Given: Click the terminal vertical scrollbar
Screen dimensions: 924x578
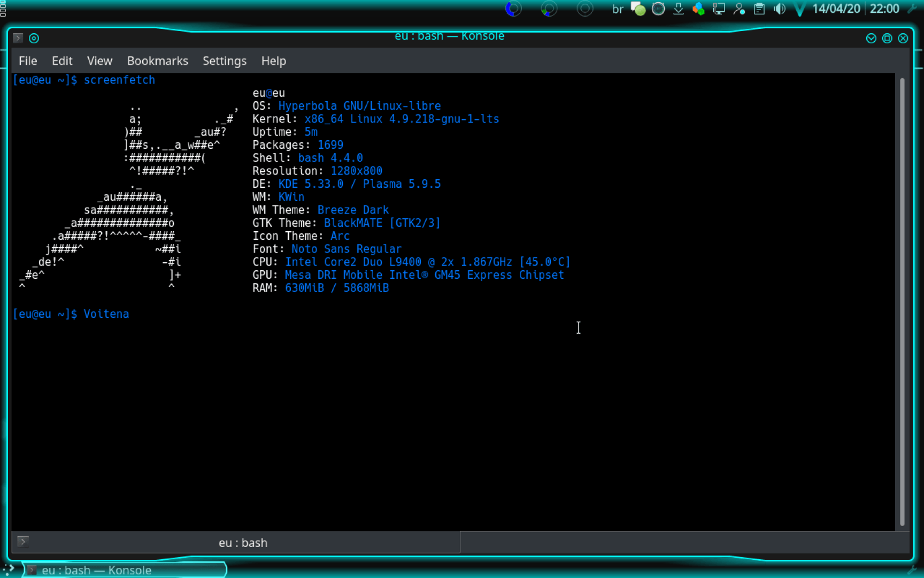Looking at the screenshot, I should [x=902, y=300].
